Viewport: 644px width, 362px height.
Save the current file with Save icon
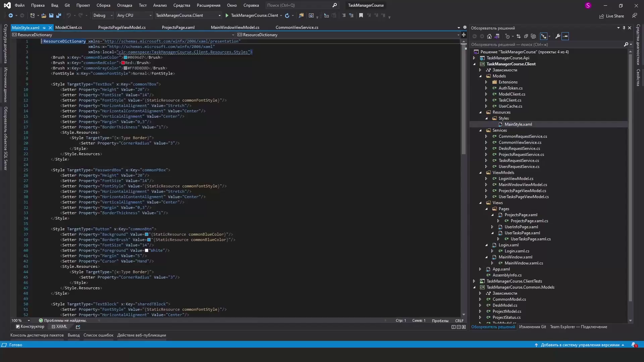point(51,15)
